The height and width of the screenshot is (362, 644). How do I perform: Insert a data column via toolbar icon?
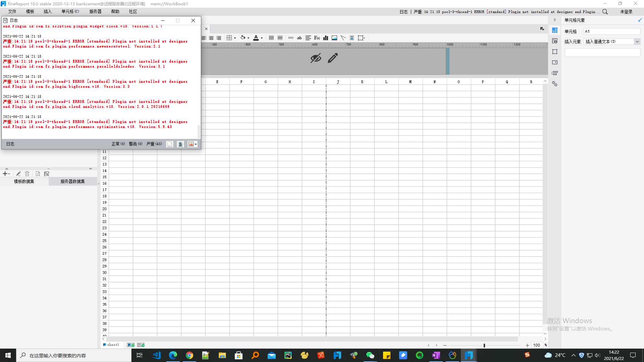click(x=291, y=38)
